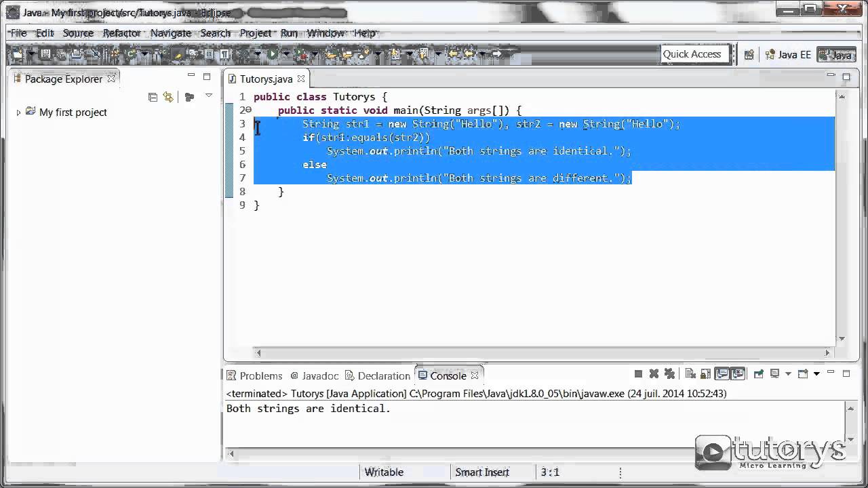Click Open Console icon

pos(803,374)
